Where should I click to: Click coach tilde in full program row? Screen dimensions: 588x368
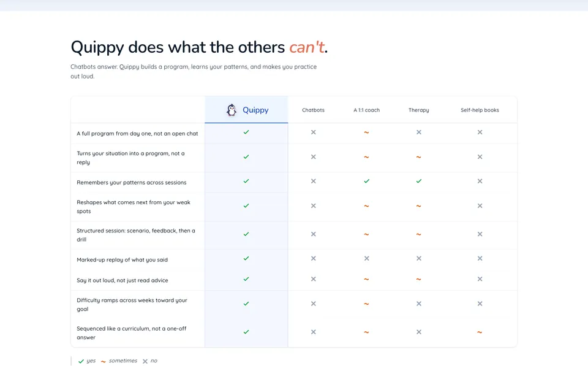366,132
